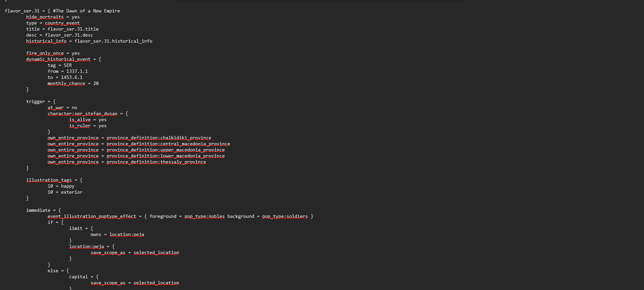Click 'flavor_ser.31.desc' value
644x290 pixels.
pyautogui.click(x=69, y=35)
